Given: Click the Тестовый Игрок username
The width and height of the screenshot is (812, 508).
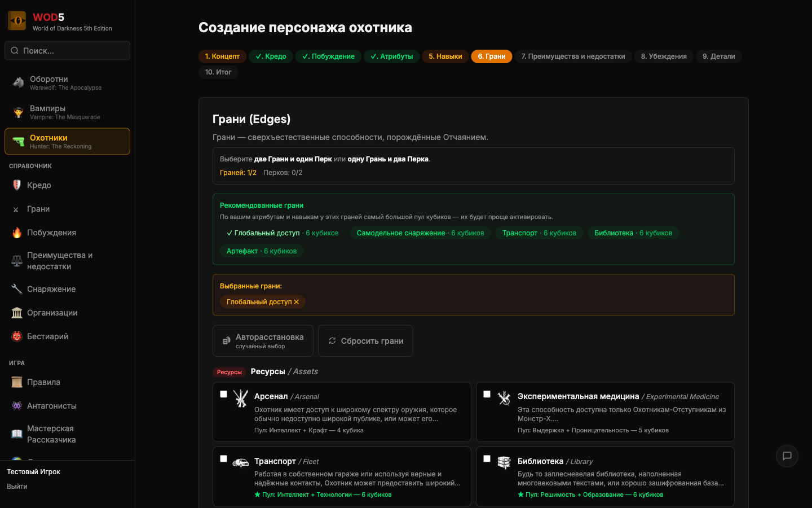Looking at the screenshot, I should click(33, 472).
